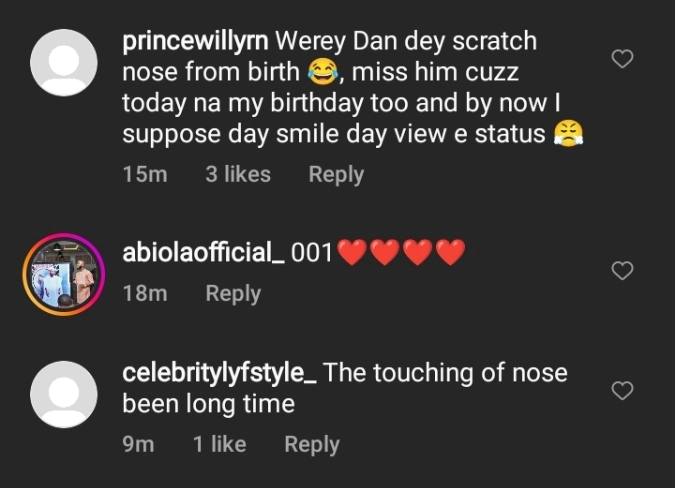The height and width of the screenshot is (488, 675).
Task: Show who gave the 3 likes
Action: click(x=238, y=174)
